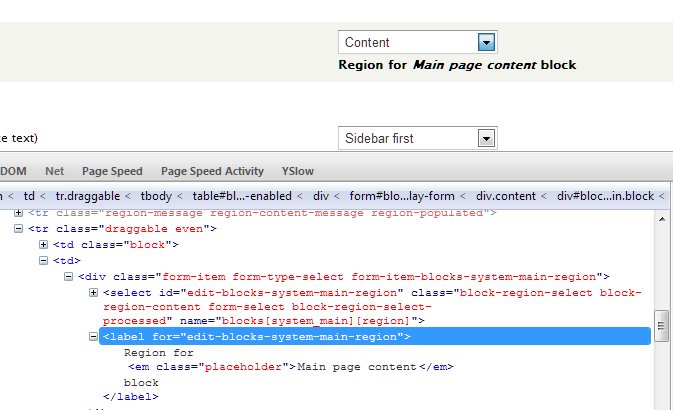Select td in the breadcrumb path
Image resolution: width=673 pixels, height=410 pixels.
click(29, 196)
